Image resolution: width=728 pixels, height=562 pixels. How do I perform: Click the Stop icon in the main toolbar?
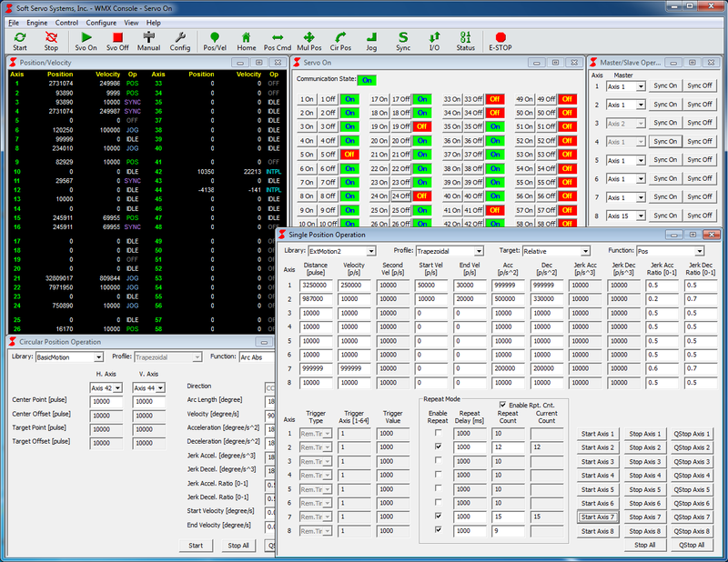pos(51,41)
